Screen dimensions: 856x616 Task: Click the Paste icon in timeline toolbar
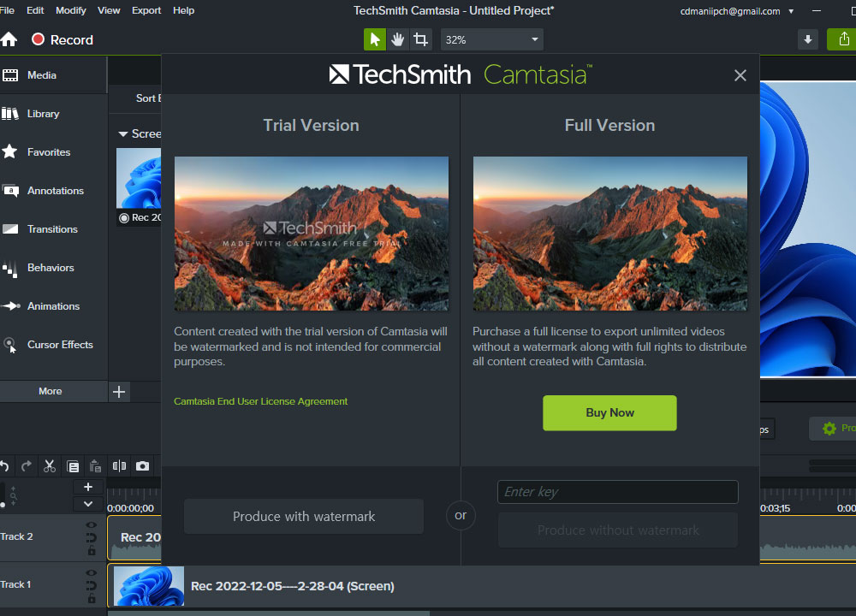(x=96, y=466)
